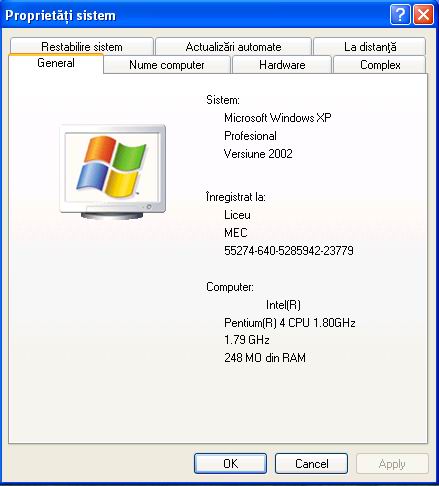Viewport: 439px width, 486px height.
Task: Confirm with the OK button
Action: pyautogui.click(x=230, y=463)
